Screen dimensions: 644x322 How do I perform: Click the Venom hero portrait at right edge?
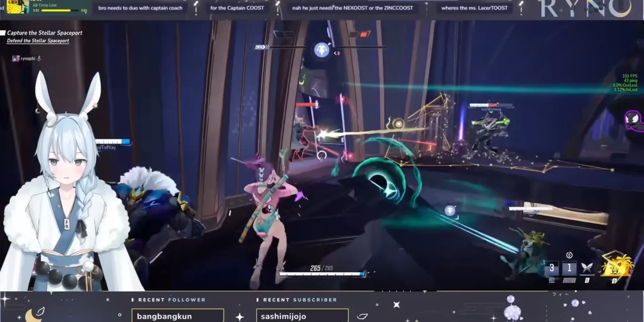[632, 121]
